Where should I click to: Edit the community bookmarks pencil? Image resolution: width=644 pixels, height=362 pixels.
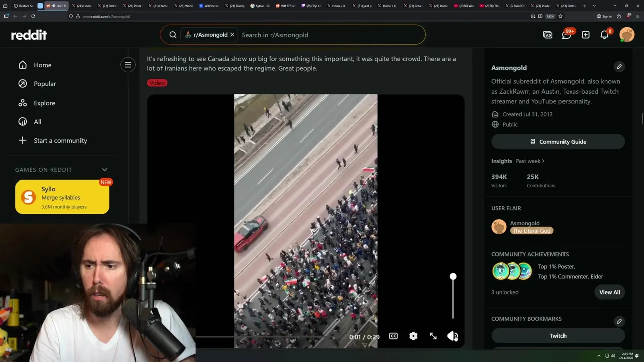pos(619,321)
